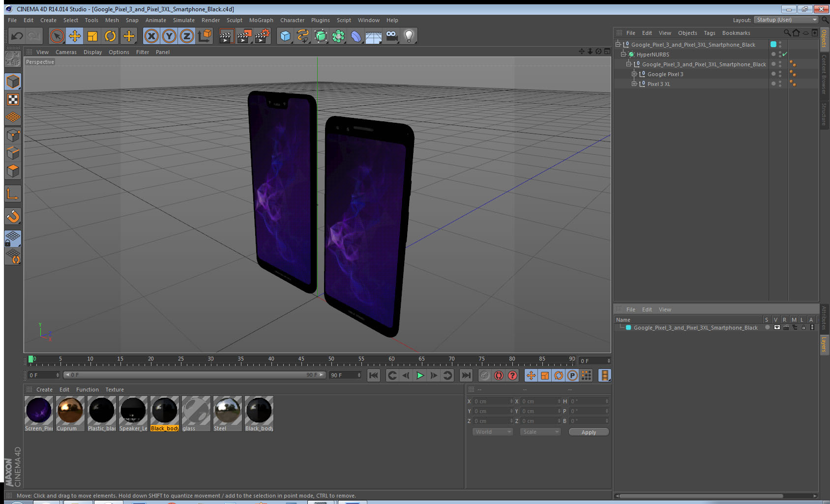Add a Camera object
This screenshot has height=504, width=830.
point(391,36)
